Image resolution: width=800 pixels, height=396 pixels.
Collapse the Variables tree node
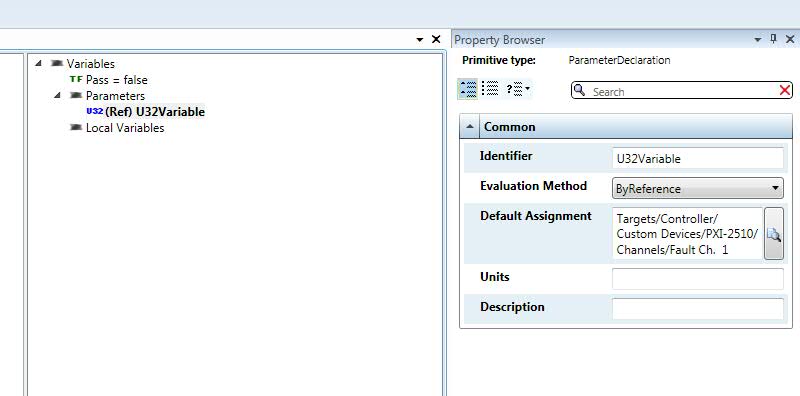click(39, 63)
